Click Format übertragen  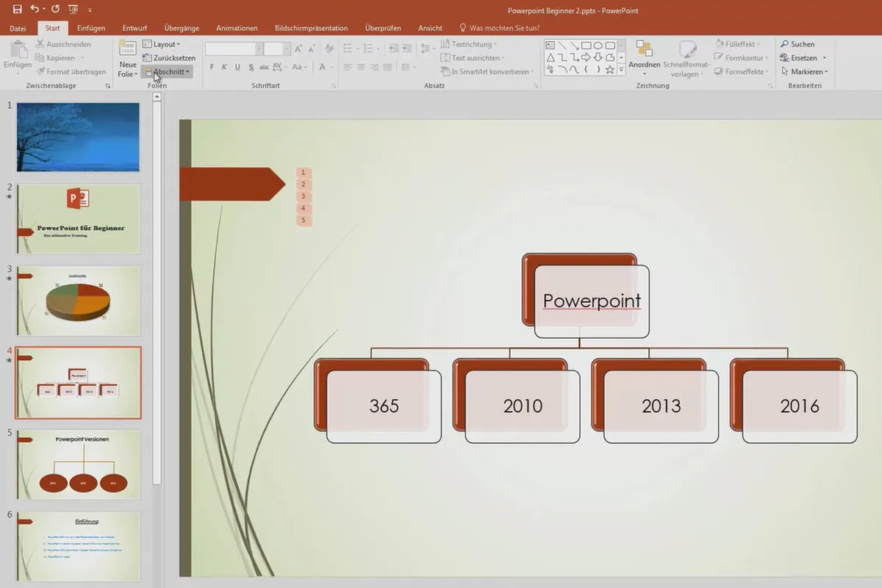71,72
